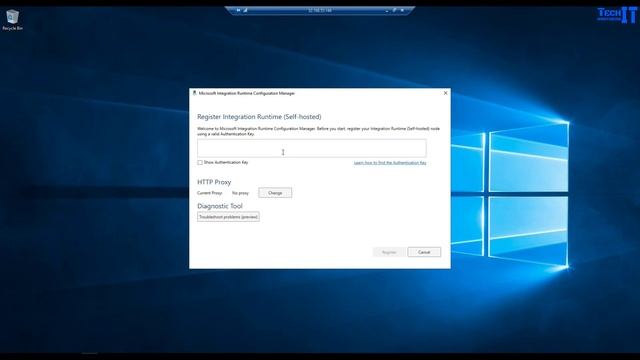
Task: Click the 'No proxy' current proxy value
Action: coord(240,193)
